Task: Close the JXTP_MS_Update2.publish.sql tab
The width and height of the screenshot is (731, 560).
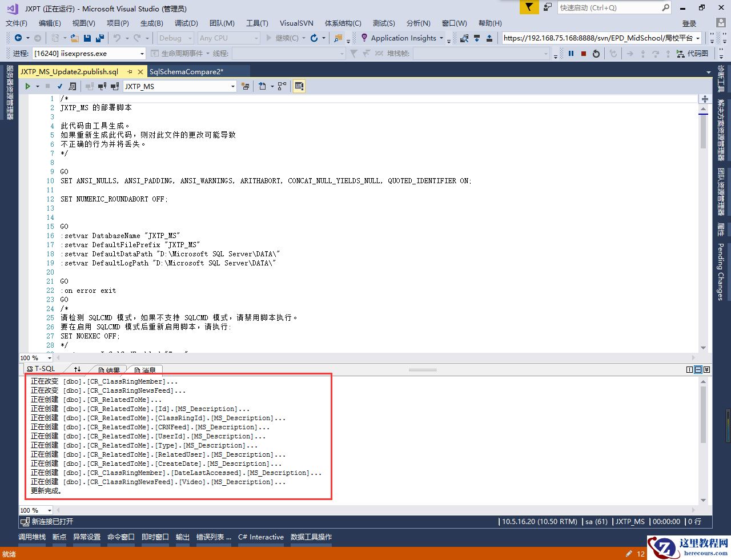Action: tap(140, 72)
